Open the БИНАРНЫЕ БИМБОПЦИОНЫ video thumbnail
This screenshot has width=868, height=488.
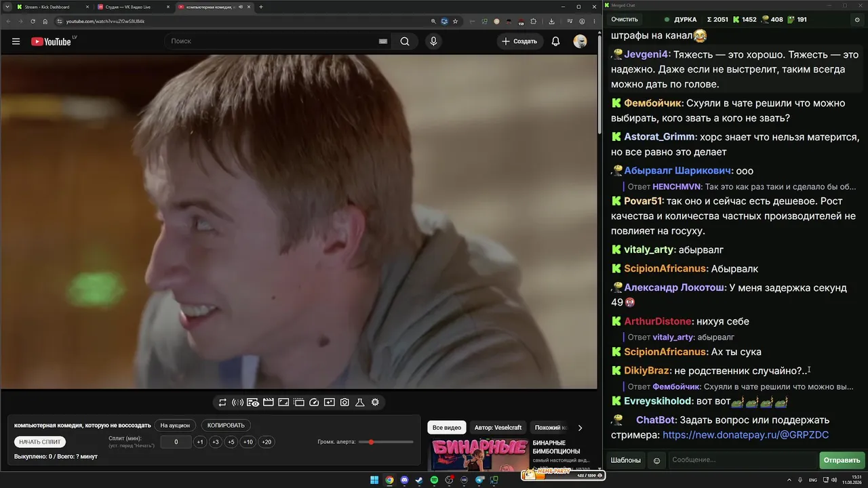[x=479, y=455]
